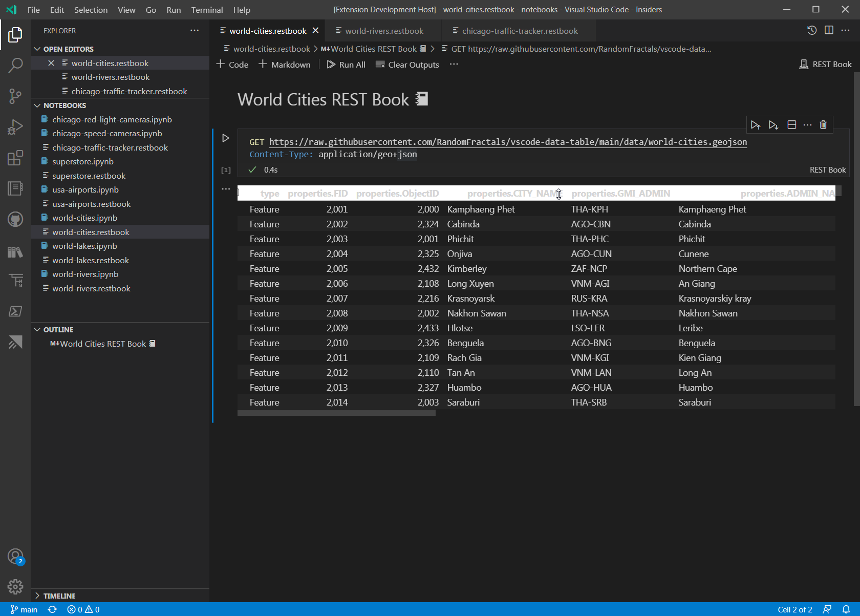860x616 pixels.
Task: Click breadcrumb World Cities REST Book
Action: click(x=374, y=49)
